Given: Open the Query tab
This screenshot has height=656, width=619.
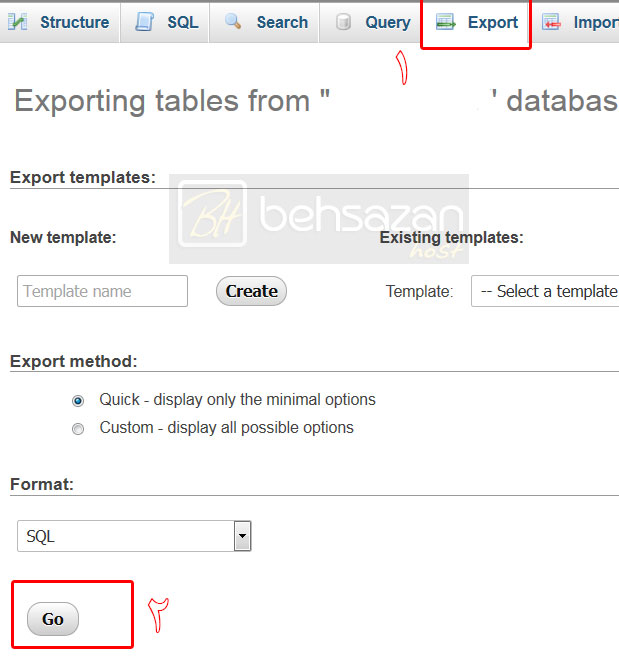Looking at the screenshot, I should (x=370, y=22).
